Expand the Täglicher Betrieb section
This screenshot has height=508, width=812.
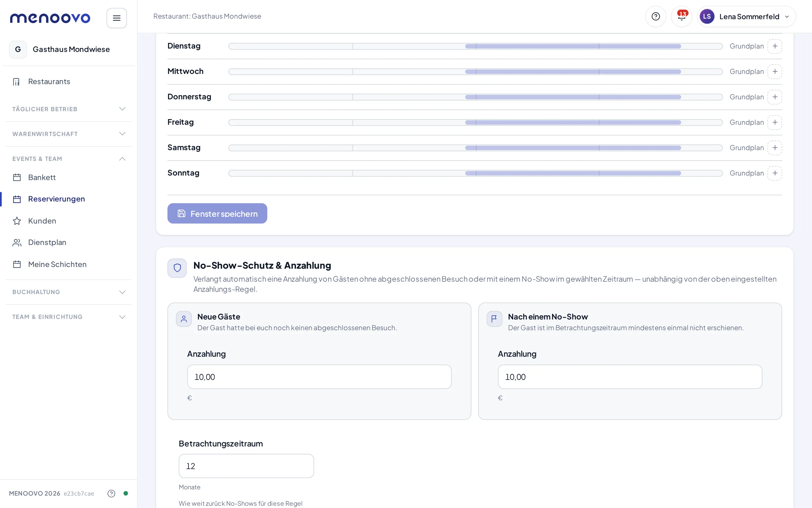(69, 109)
